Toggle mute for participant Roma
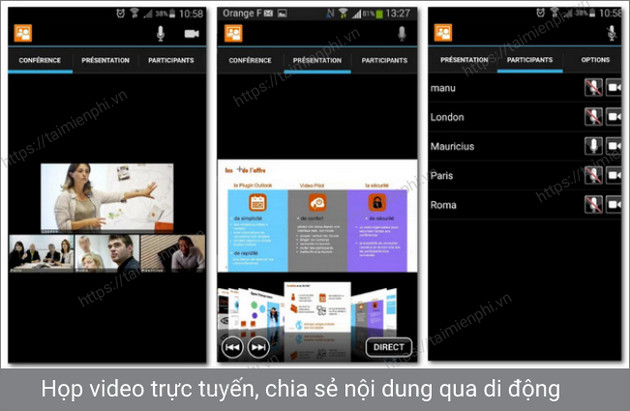Viewport: 630px width, 411px height. (593, 204)
